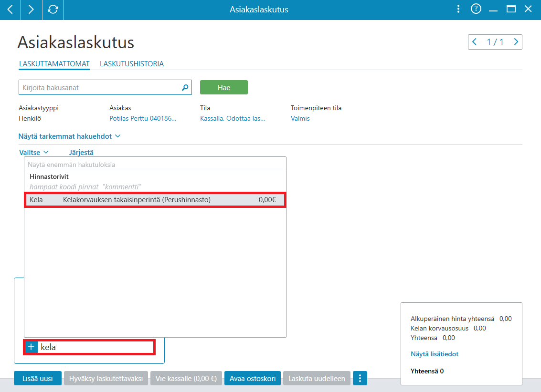Click the Laskuta uudelleen button

coord(317,378)
